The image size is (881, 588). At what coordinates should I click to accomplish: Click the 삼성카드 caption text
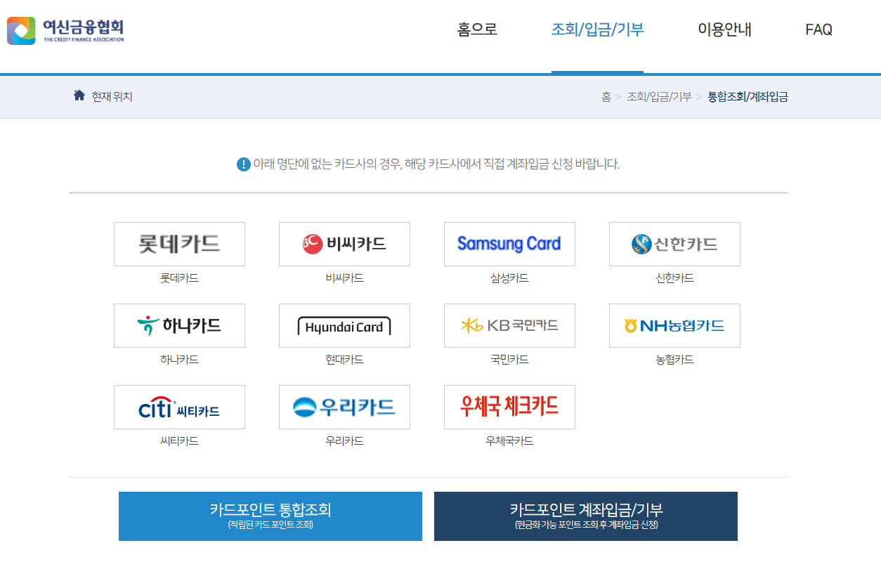click(x=509, y=278)
